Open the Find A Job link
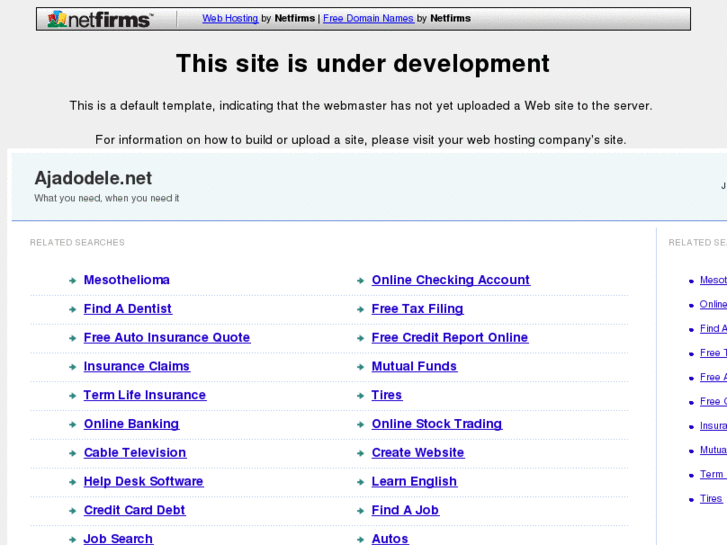727x545 pixels. [x=405, y=510]
